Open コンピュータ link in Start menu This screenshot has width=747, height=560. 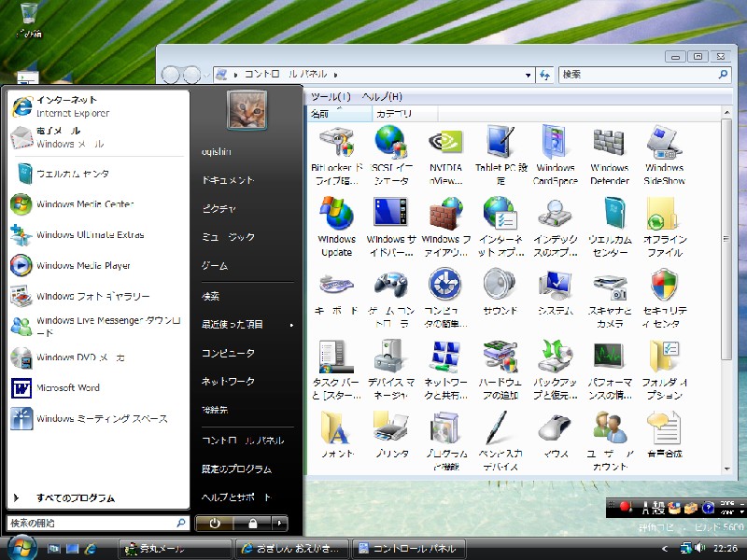228,353
